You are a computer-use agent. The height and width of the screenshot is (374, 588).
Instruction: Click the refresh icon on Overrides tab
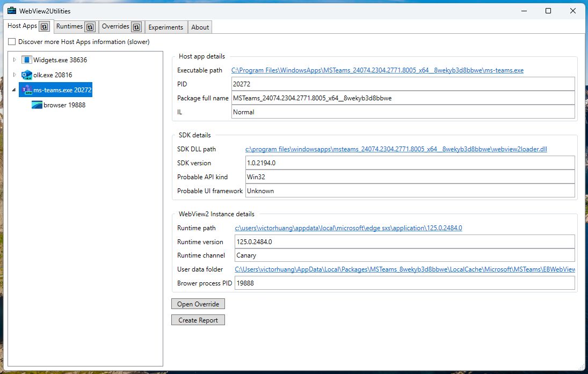pos(136,27)
